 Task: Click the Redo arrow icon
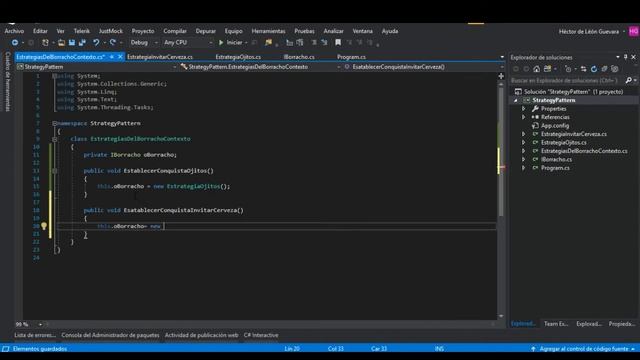point(113,42)
